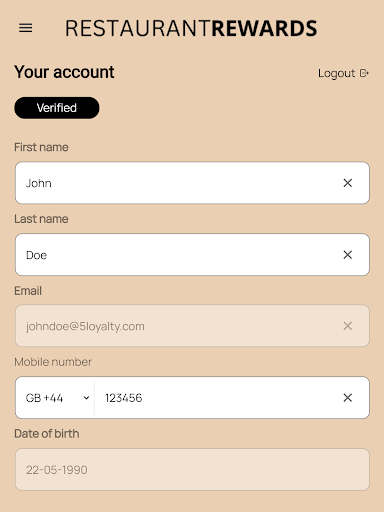
Task: Clear the Email field
Action: tap(348, 326)
